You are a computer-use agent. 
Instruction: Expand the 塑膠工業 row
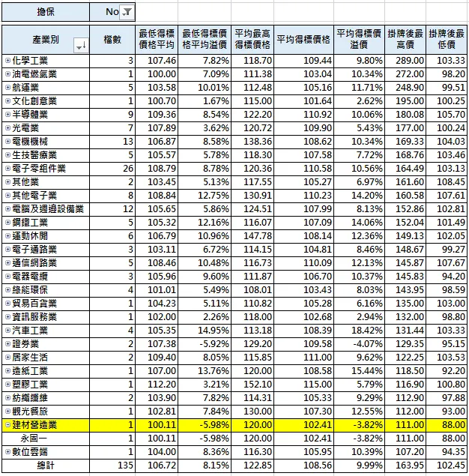[x=8, y=385]
